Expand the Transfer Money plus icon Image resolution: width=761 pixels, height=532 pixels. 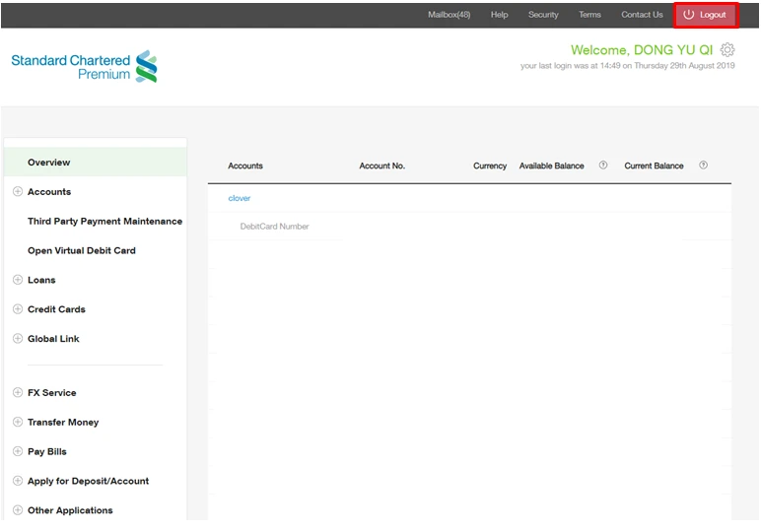tap(18, 422)
